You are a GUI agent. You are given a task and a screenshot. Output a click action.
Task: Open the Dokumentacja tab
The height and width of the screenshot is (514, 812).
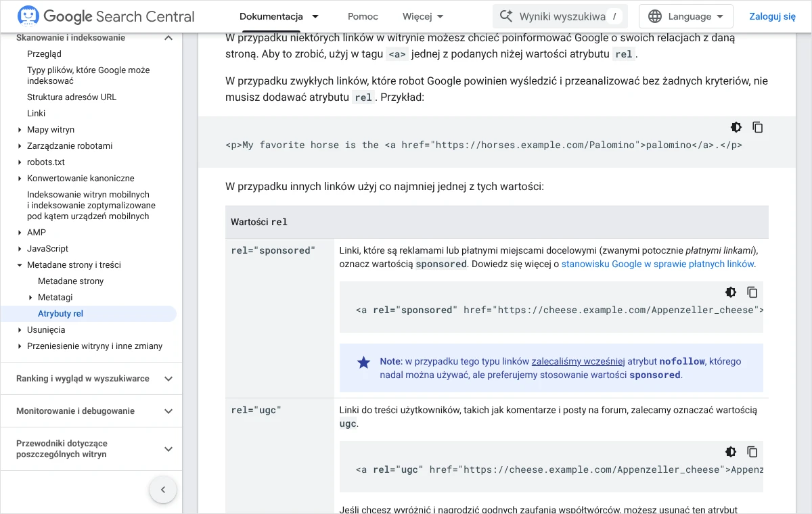pyautogui.click(x=271, y=16)
